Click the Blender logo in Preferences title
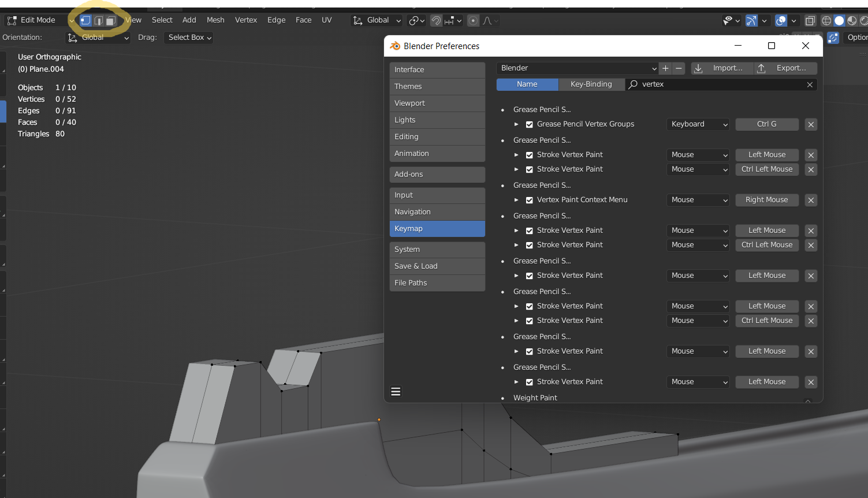 [395, 46]
